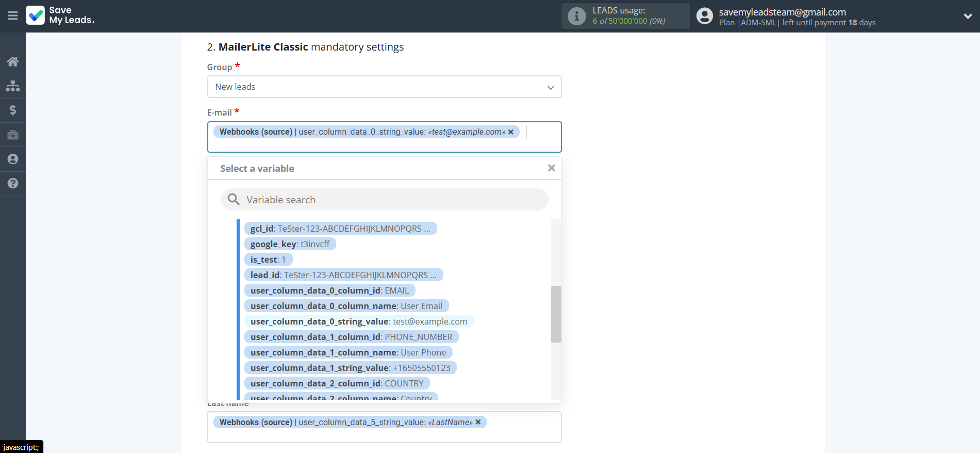Select user_column_data_1_string_value +16505550123 variable
Screen dimensions: 980x453
[350, 368]
